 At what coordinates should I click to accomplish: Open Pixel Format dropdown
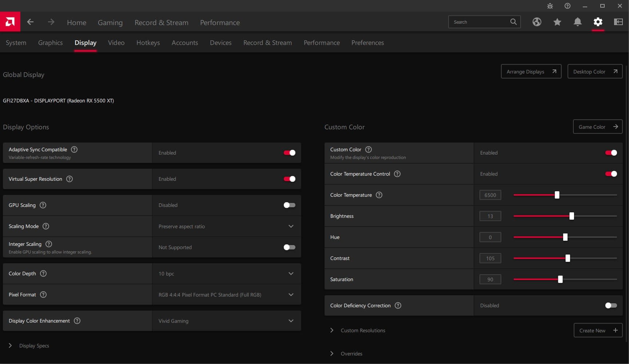(x=226, y=295)
